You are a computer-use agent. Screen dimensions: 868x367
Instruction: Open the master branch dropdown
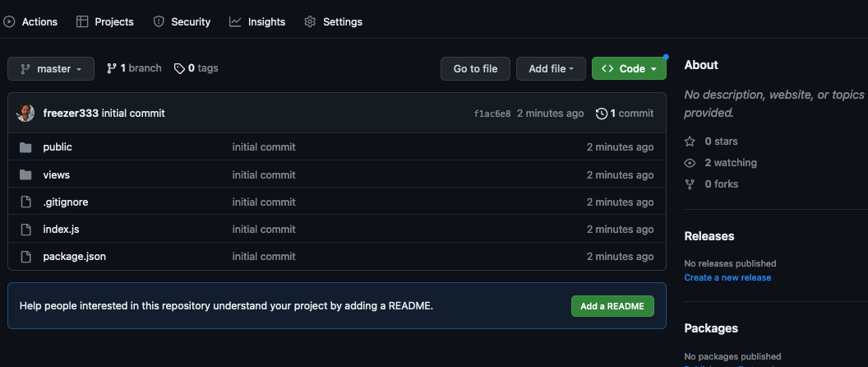coord(51,69)
